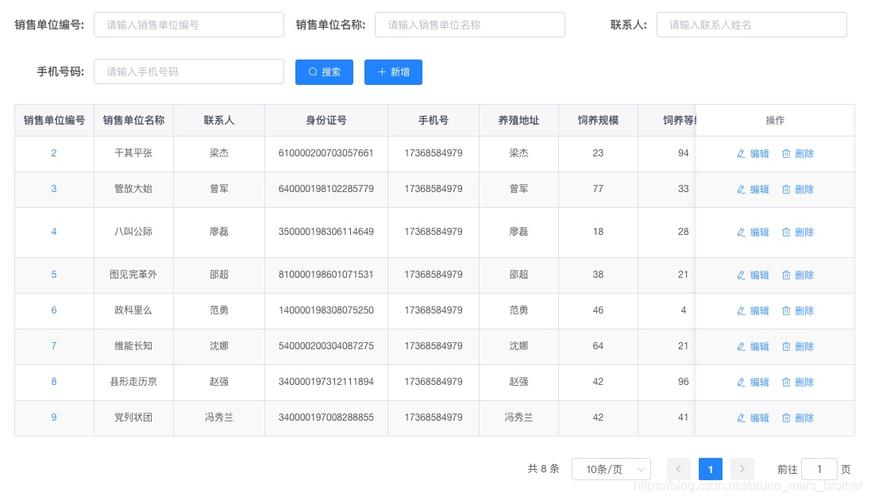Click ID number 340000197008288855
871x500 pixels.
click(x=326, y=417)
